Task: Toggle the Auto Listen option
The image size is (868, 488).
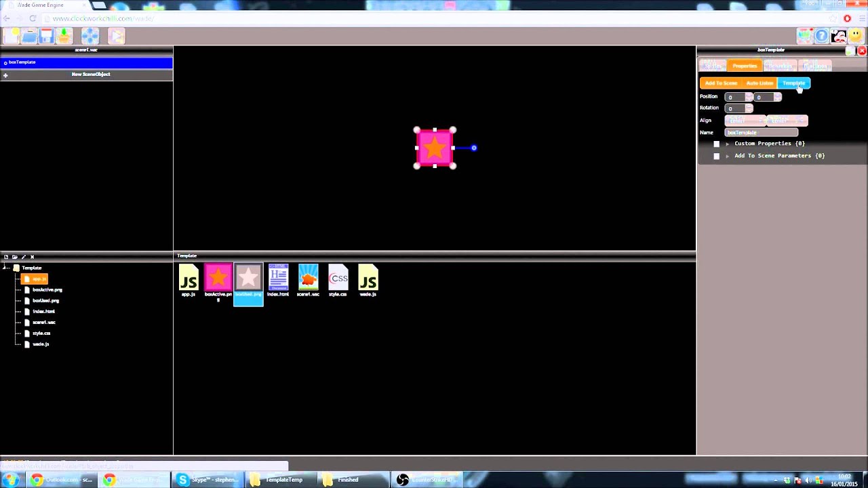Action: [x=759, y=83]
